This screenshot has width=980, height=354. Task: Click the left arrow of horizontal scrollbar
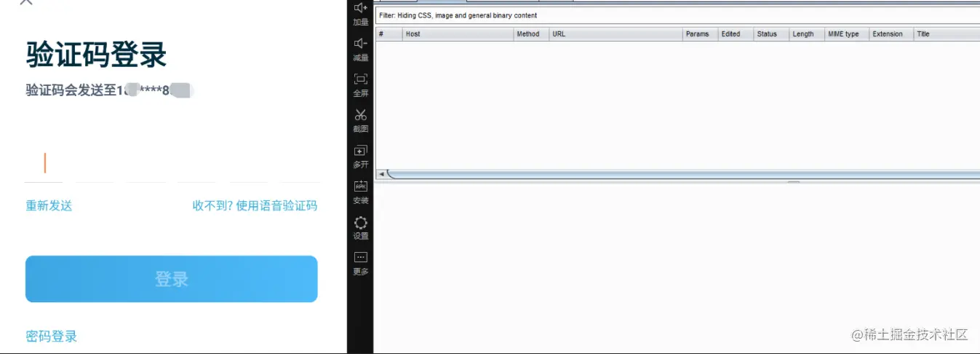click(381, 174)
